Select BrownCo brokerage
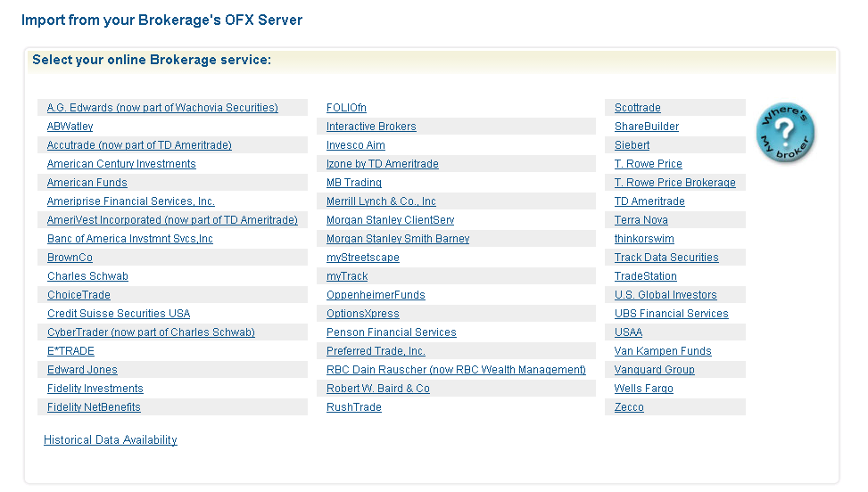868x492 pixels. (x=70, y=258)
